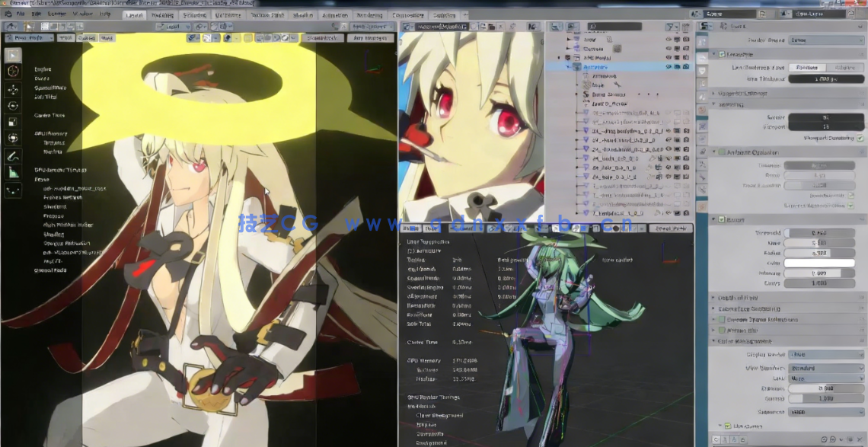This screenshot has height=447, width=868.
Task: Open the Outliner filter funnel icon
Action: click(671, 26)
